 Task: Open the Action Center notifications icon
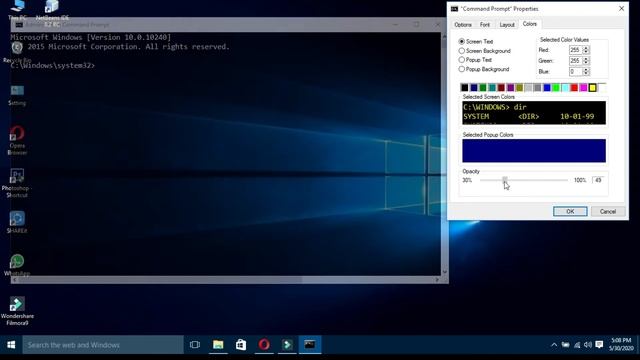(599, 345)
